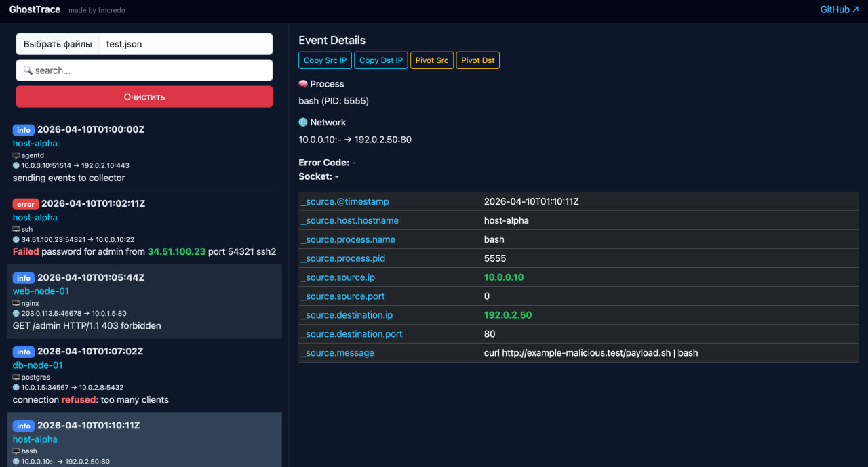Click the Event Details heading
The width and height of the screenshot is (868, 467).
pyautogui.click(x=332, y=40)
